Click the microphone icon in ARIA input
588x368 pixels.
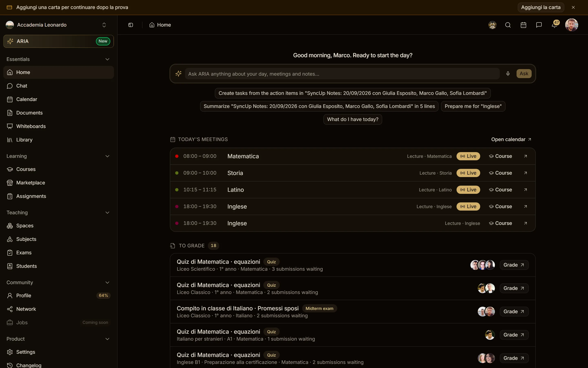tap(508, 74)
